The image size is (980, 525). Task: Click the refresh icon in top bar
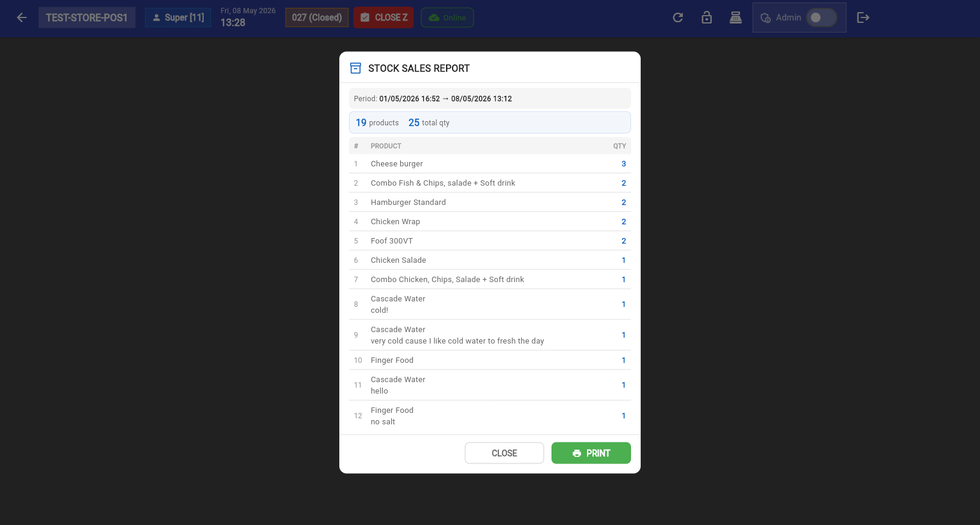(677, 17)
